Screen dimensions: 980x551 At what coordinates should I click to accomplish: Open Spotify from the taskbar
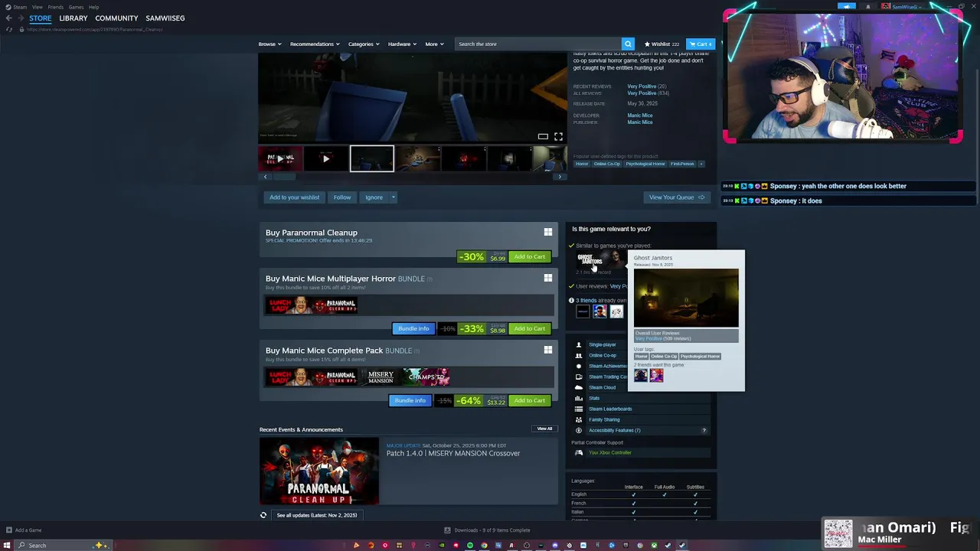click(x=470, y=545)
